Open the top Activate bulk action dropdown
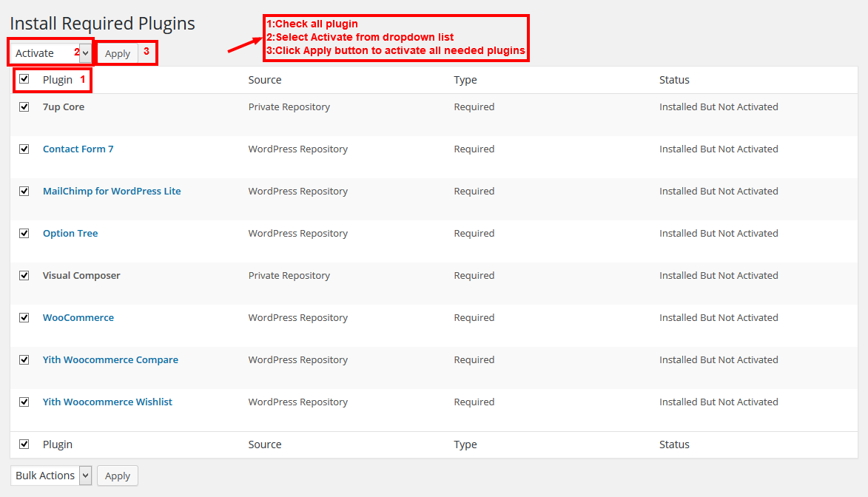Viewport: 868px width, 497px height. click(x=51, y=53)
